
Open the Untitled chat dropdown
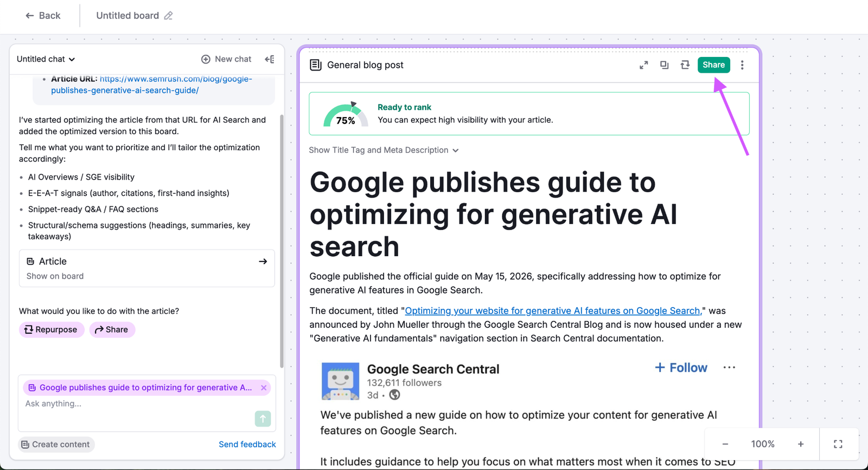[x=46, y=59]
